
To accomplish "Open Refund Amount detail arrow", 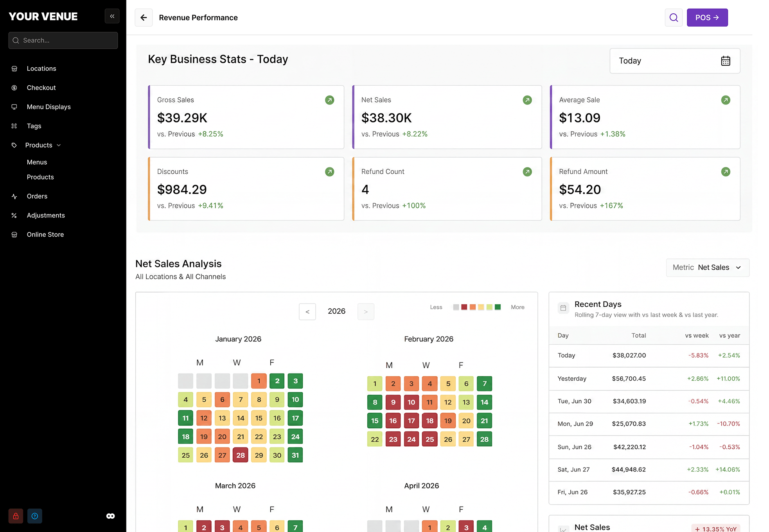I will click(x=726, y=172).
